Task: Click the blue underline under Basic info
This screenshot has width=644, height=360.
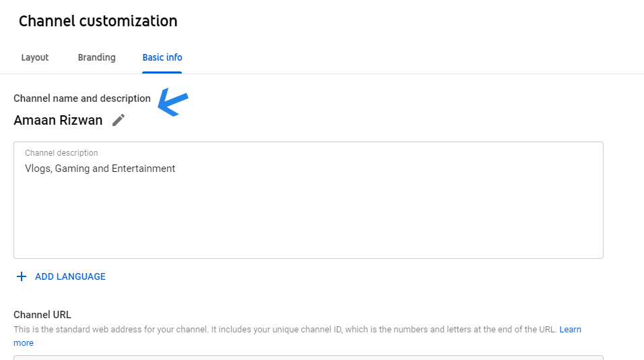Action: tap(162, 72)
